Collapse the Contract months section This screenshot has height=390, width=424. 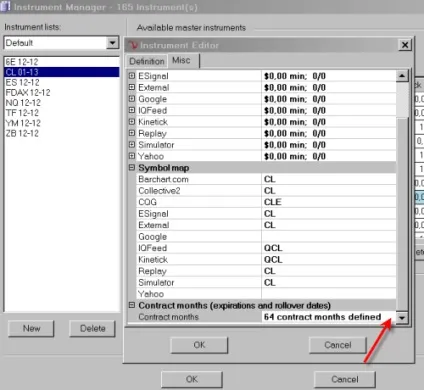(x=132, y=305)
